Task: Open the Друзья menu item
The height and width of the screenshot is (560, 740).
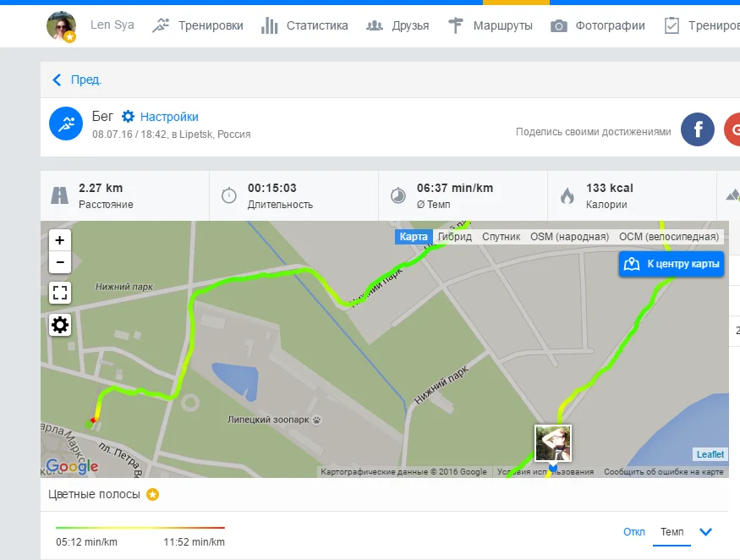Action: pyautogui.click(x=410, y=25)
